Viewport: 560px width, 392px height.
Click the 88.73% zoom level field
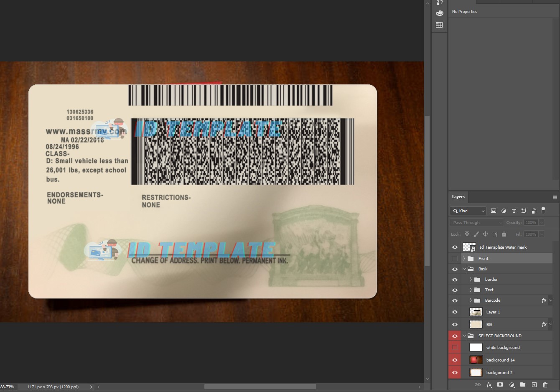click(7, 387)
